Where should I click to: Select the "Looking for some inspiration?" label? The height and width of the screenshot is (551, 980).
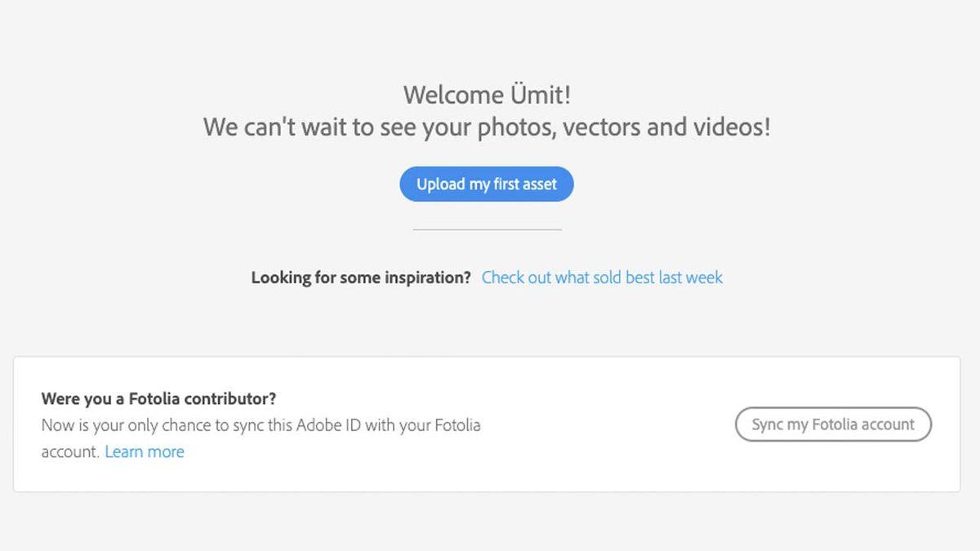click(x=361, y=278)
